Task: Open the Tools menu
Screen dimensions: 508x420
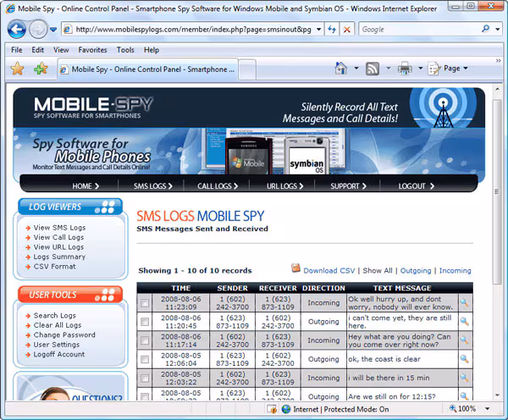Action: point(125,50)
